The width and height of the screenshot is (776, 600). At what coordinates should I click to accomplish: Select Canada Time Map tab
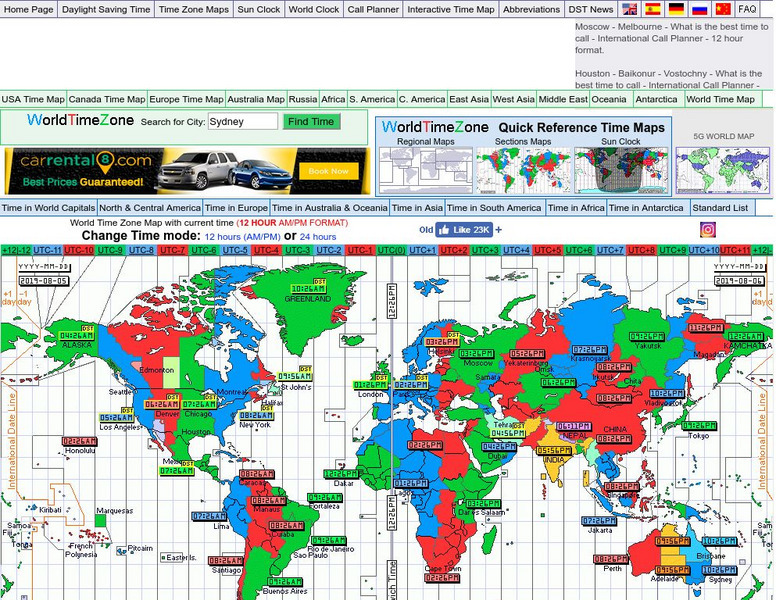(x=107, y=99)
